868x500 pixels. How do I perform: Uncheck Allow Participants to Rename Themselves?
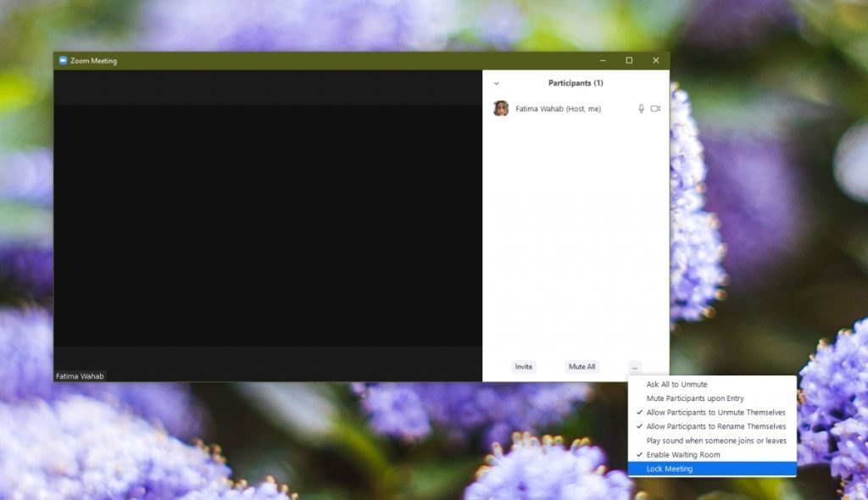tap(715, 426)
